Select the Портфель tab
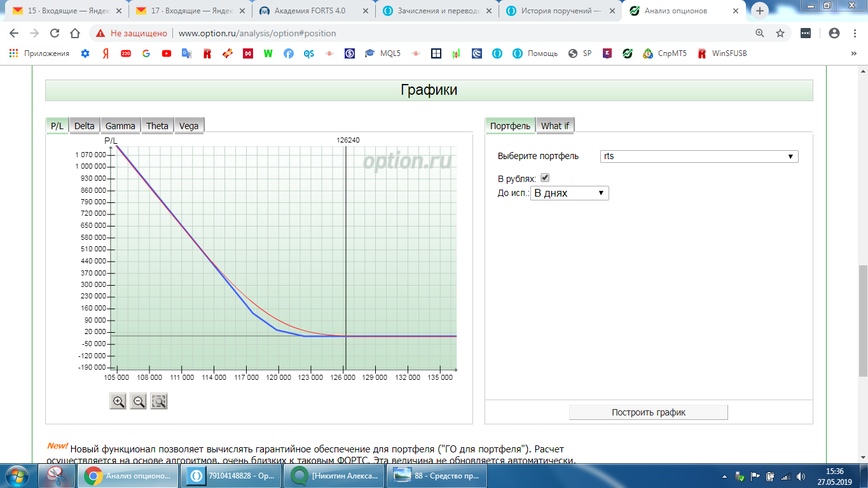868x488 pixels. pos(510,125)
